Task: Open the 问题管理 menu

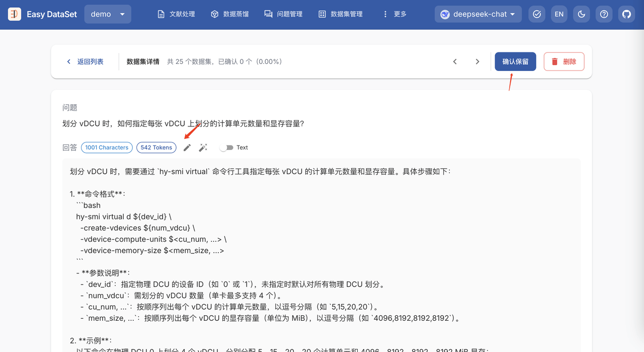Action: coord(283,14)
